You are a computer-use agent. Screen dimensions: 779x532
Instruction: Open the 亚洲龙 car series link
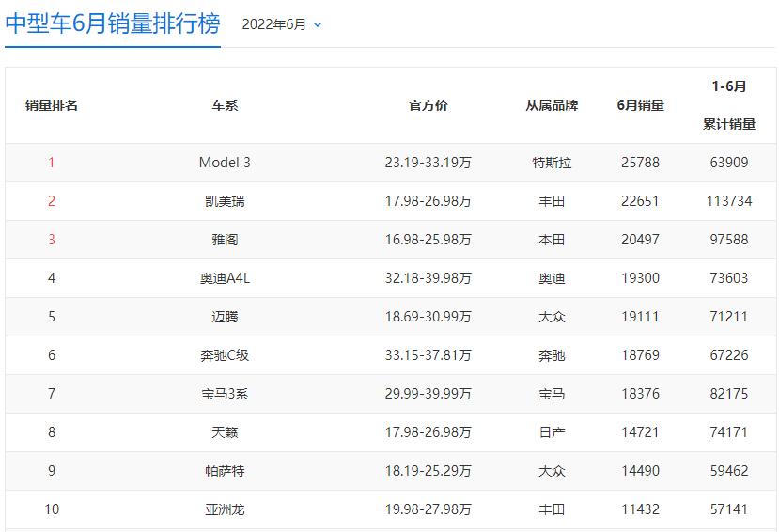coord(225,509)
